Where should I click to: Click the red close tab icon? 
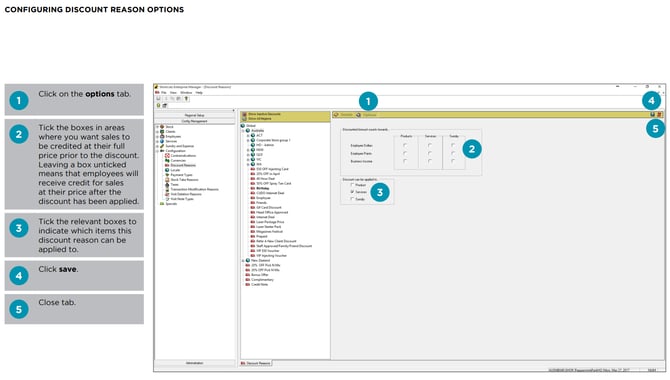click(x=659, y=115)
